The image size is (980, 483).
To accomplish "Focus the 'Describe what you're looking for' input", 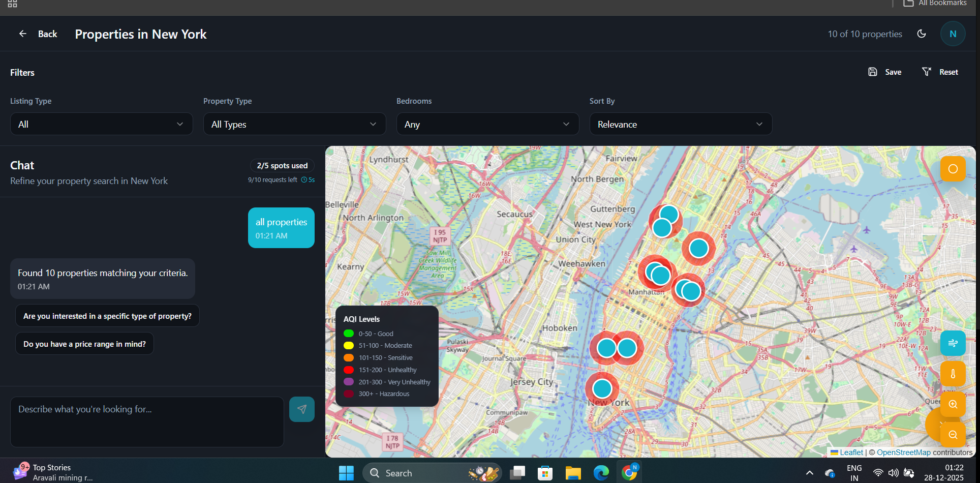I will (x=147, y=422).
